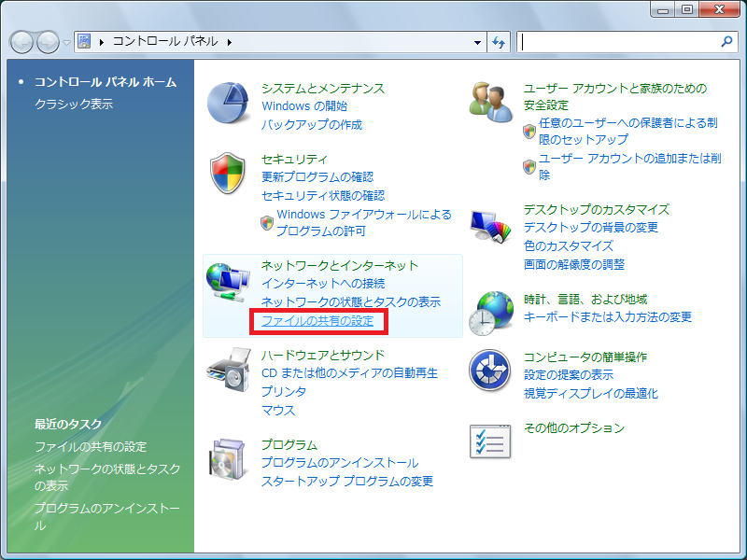Image resolution: width=747 pixels, height=560 pixels.
Task: Open the Network and Internet globe icon
Action: coord(229,281)
